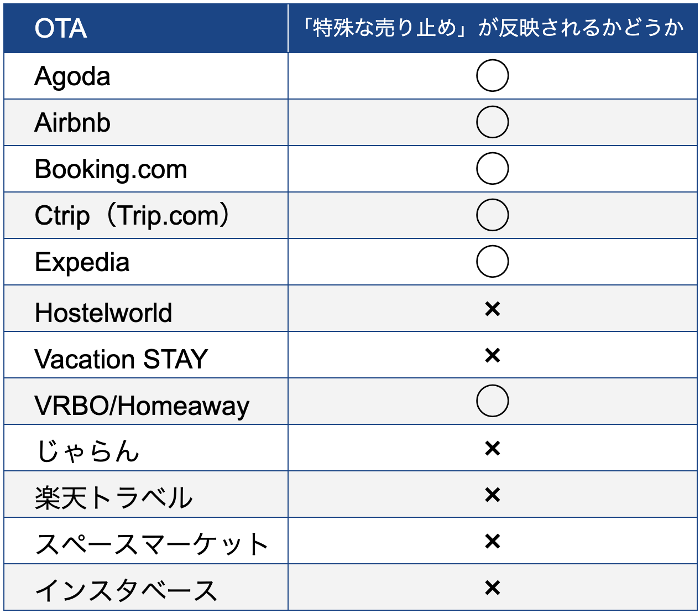Screen dimensions: 700x613
Task: Click the cross mark beside Vacation STAY
Action: (492, 355)
